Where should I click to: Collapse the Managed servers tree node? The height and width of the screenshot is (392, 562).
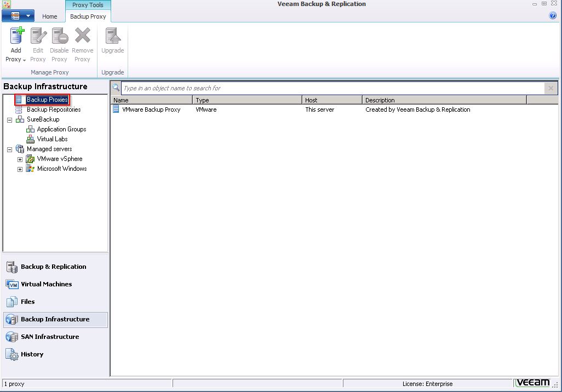[10, 149]
